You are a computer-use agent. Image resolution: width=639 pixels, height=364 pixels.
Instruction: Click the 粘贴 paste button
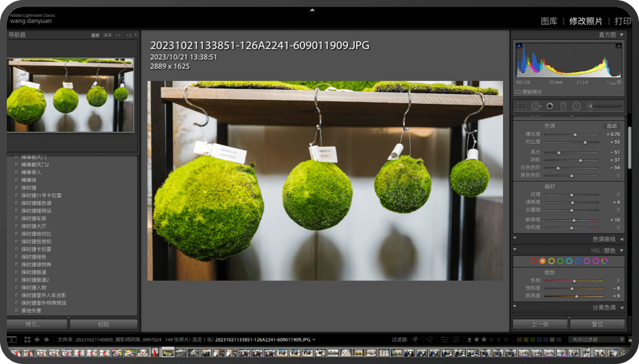(104, 324)
